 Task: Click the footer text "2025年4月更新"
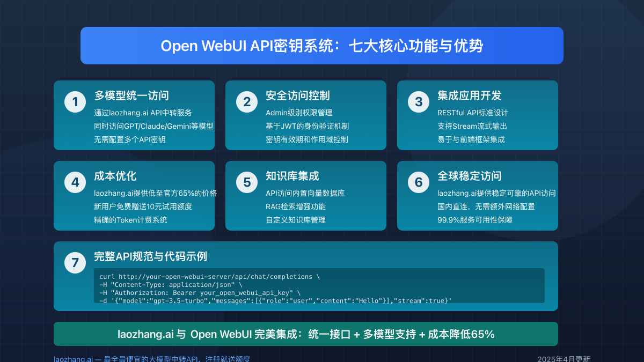[x=564, y=359]
